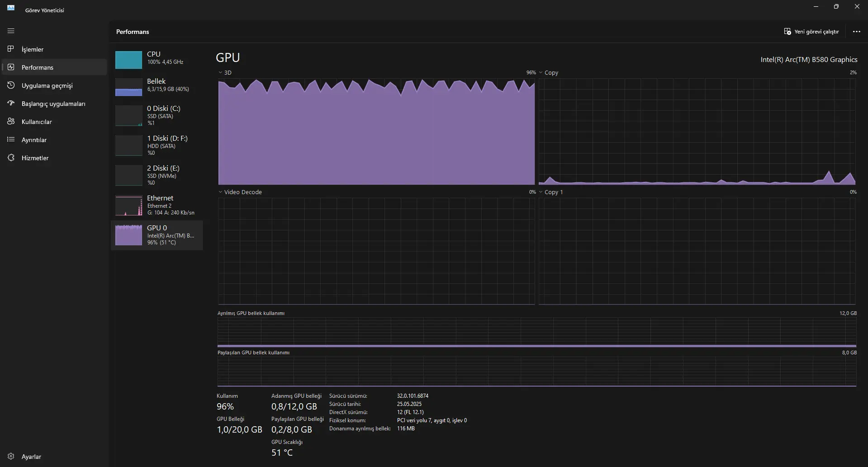Select the CPU performance item
The height and width of the screenshot is (467, 868).
[157, 59]
